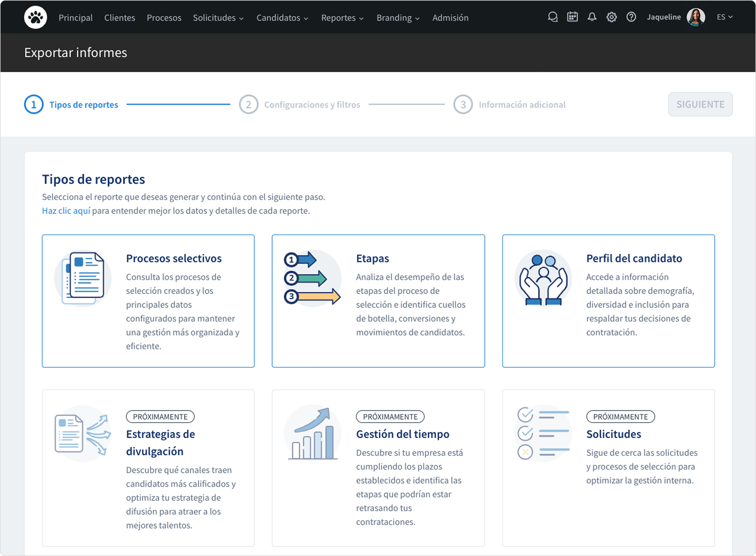Change language using the ES selector

tap(724, 17)
